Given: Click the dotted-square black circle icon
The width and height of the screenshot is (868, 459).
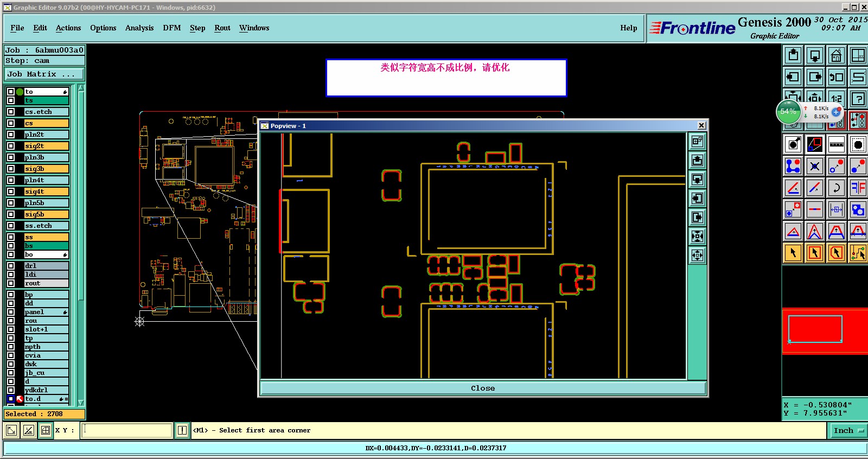Looking at the screenshot, I should tap(858, 144).
